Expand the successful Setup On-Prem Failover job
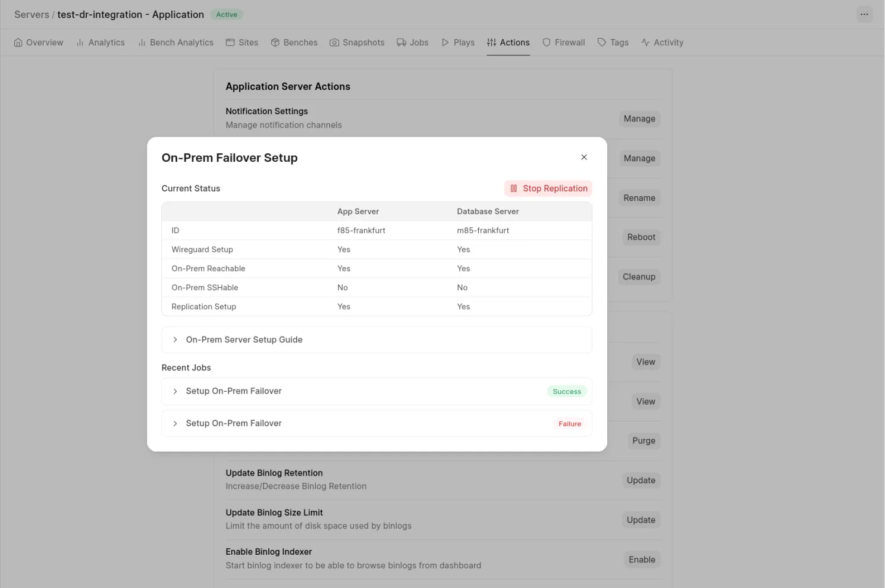This screenshot has width=885, height=588. coord(234,391)
